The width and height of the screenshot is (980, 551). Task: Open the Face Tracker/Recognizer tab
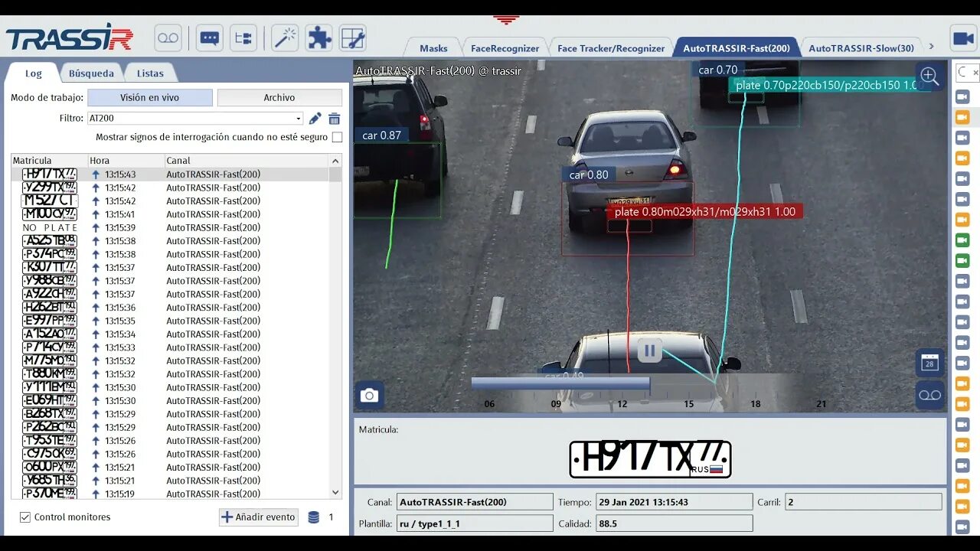tap(611, 48)
